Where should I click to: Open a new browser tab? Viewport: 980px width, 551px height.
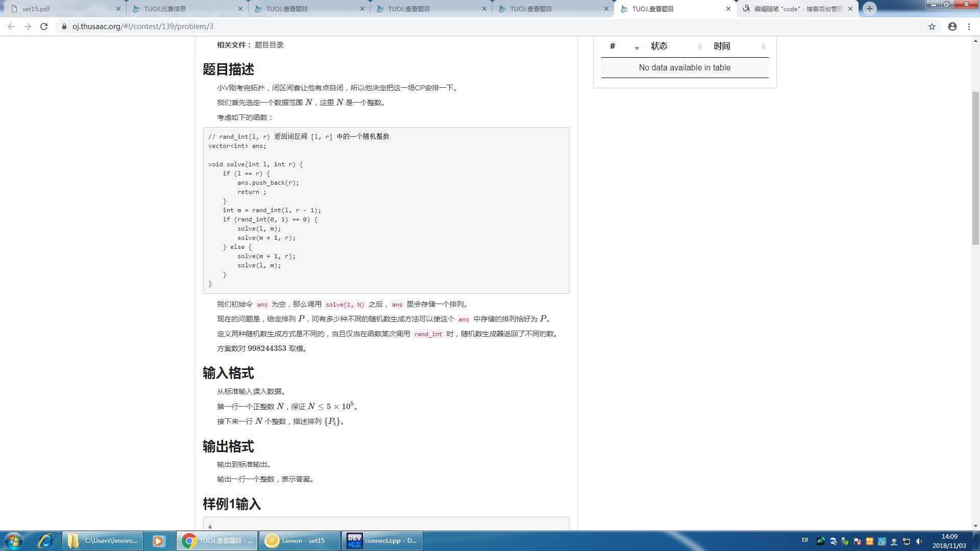870,9
